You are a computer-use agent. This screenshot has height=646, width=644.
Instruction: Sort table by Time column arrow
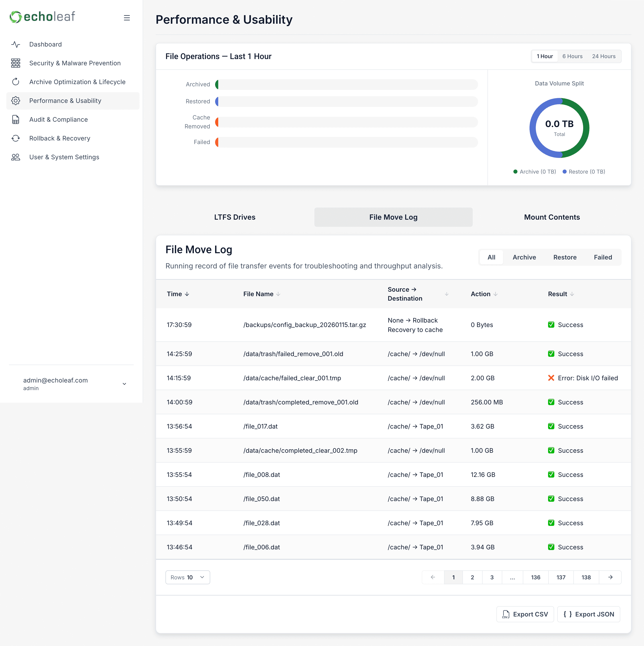[x=187, y=294]
